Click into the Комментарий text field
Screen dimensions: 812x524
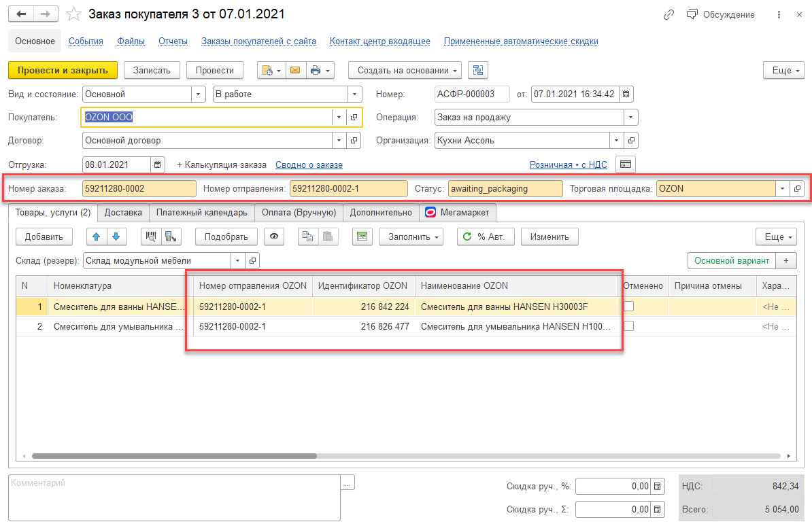[173, 497]
